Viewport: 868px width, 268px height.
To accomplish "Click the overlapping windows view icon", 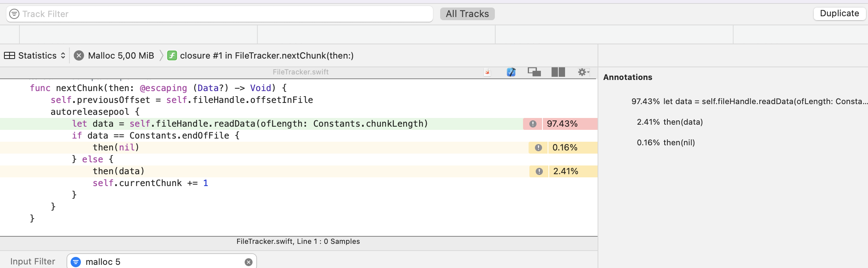I will pos(534,72).
